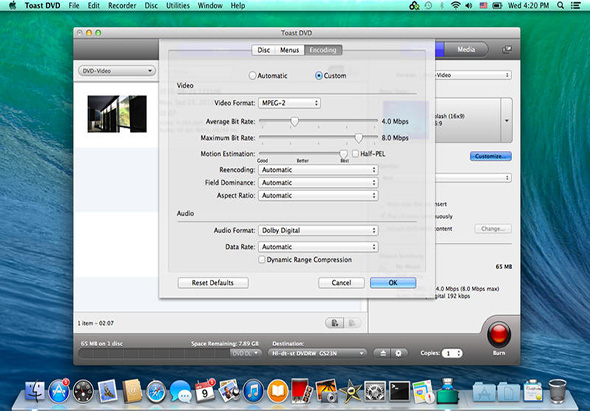Click the remove files icon button
590x411 pixels.
coord(352,323)
